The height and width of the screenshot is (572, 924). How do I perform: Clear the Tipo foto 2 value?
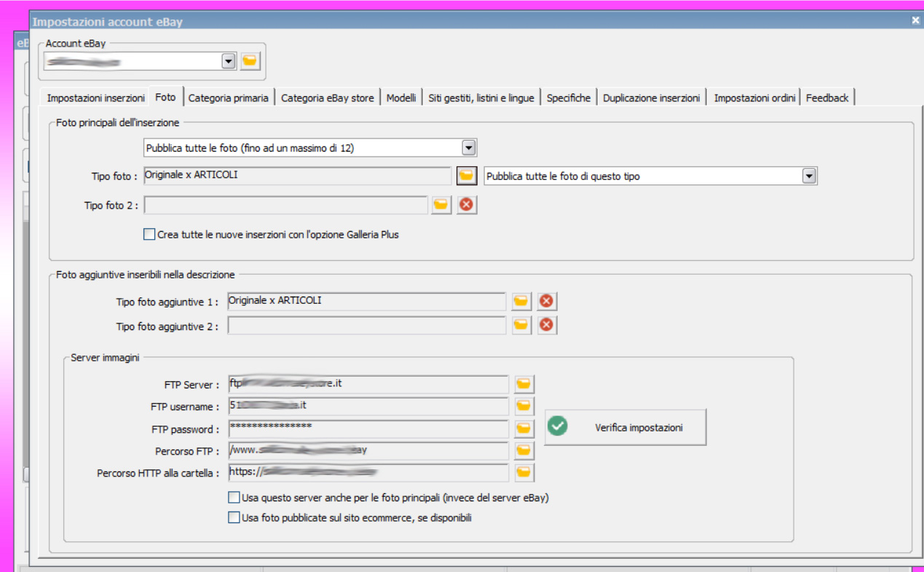coord(467,205)
